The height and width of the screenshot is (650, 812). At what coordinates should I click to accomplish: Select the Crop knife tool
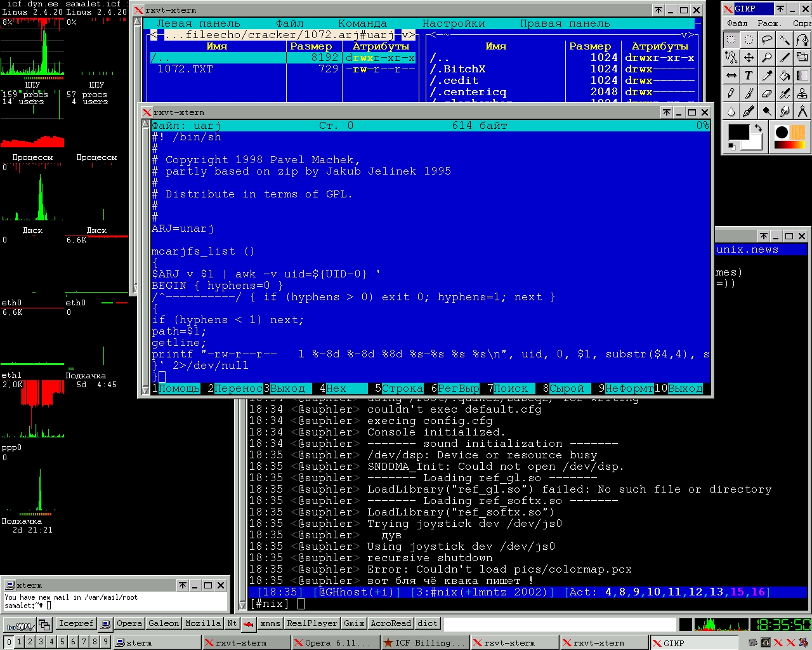(x=785, y=57)
